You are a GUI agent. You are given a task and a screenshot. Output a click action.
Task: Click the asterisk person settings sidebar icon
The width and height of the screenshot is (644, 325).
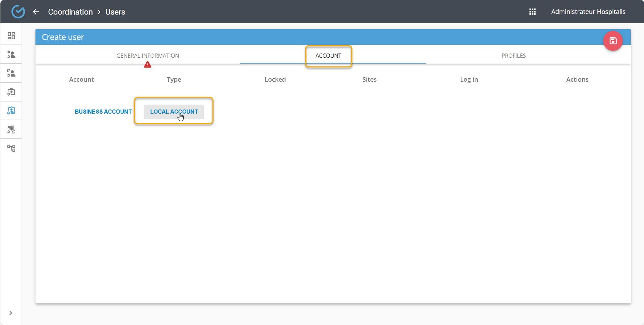(11, 55)
